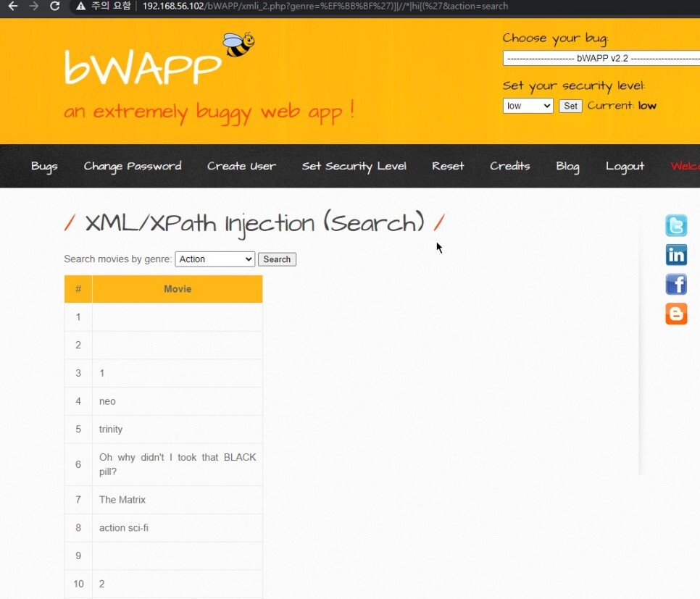Click the Set security button

[570, 106]
